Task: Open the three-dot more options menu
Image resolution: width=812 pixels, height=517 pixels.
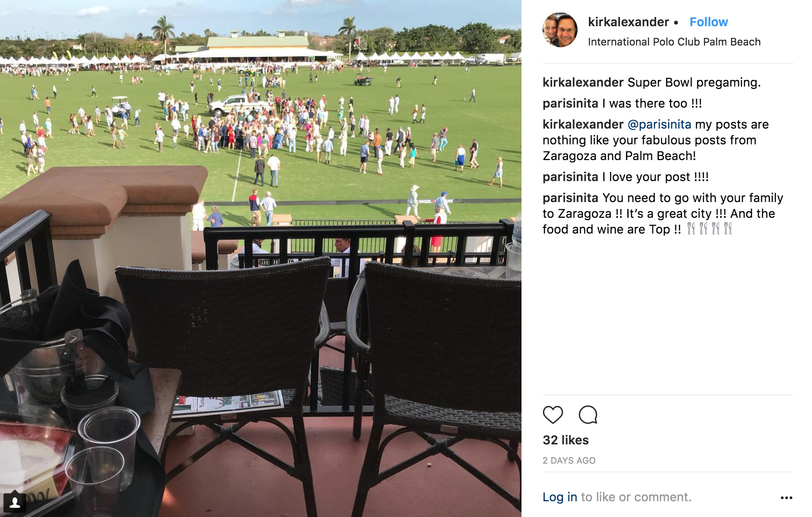Action: [786, 498]
